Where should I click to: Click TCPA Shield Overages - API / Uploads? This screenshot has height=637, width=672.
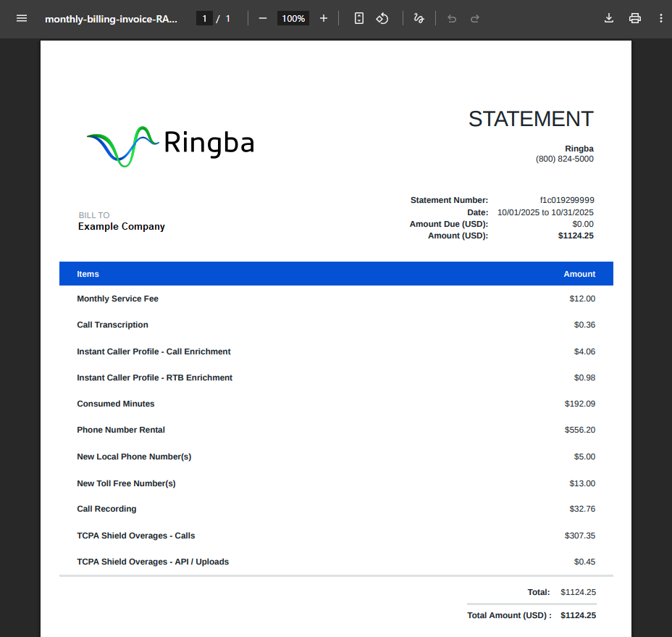coord(153,562)
